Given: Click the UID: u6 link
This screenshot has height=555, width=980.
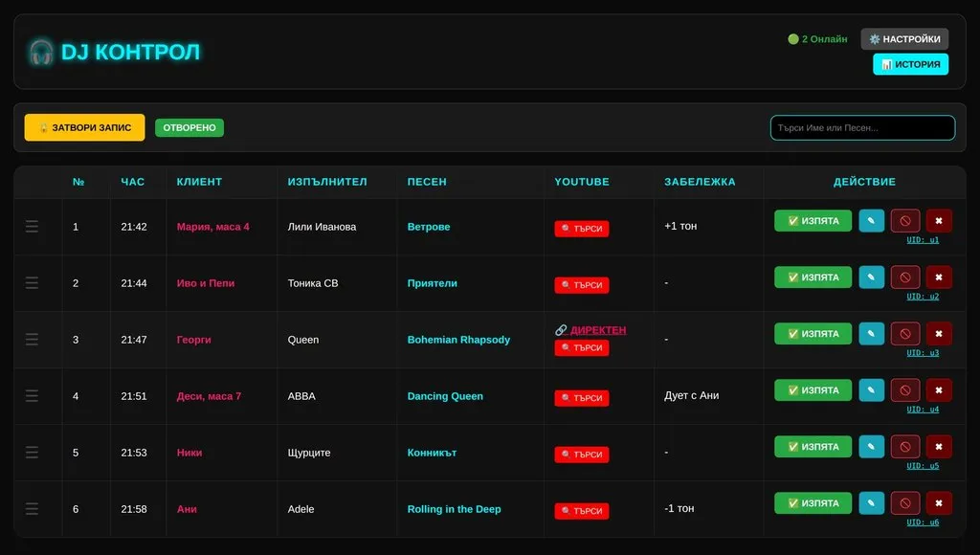Looking at the screenshot, I should pos(923,522).
